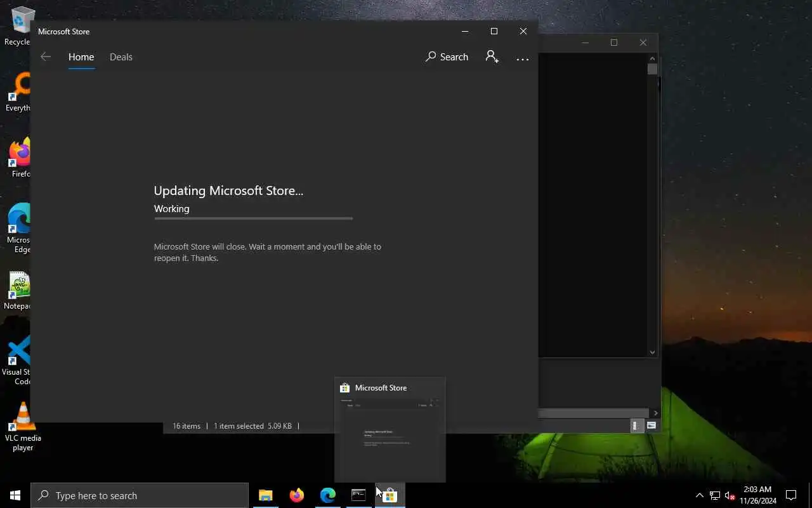Show hidden system tray icons

click(x=699, y=495)
